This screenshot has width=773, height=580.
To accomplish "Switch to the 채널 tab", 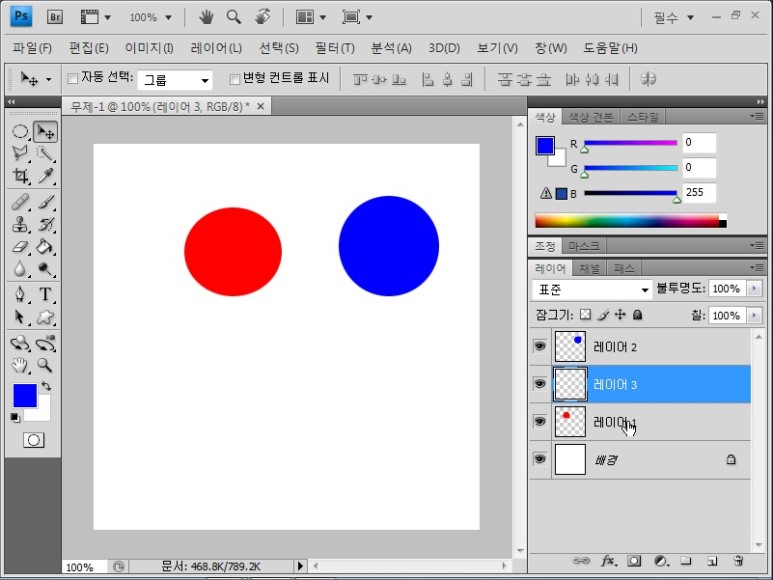I will (x=590, y=269).
